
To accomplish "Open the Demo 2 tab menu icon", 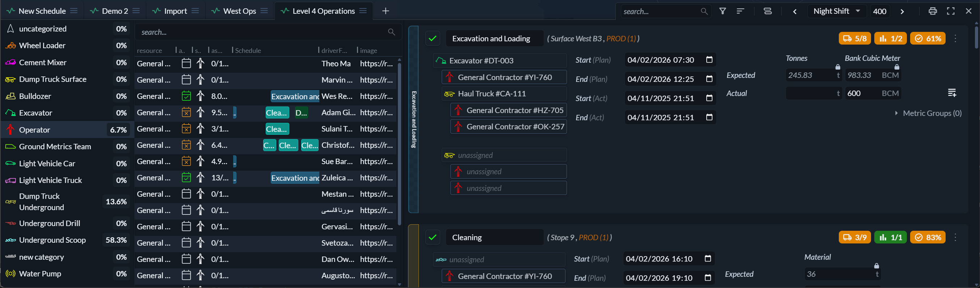I will [x=136, y=11].
